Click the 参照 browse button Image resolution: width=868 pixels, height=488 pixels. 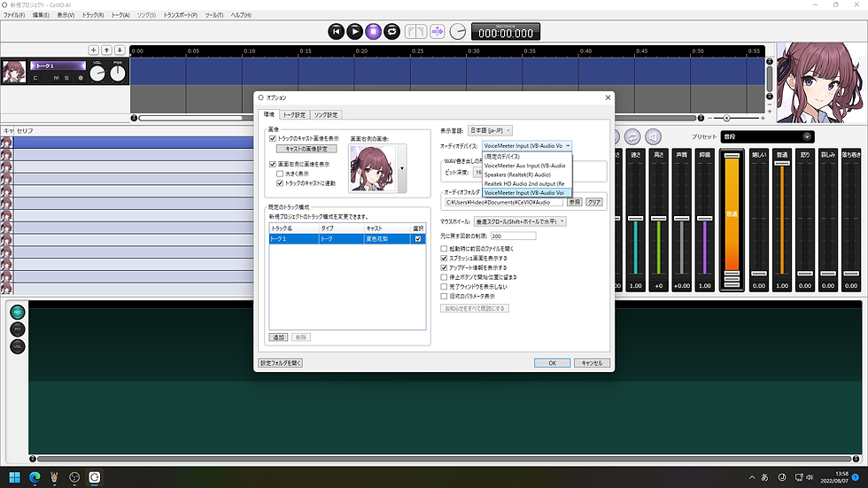575,202
